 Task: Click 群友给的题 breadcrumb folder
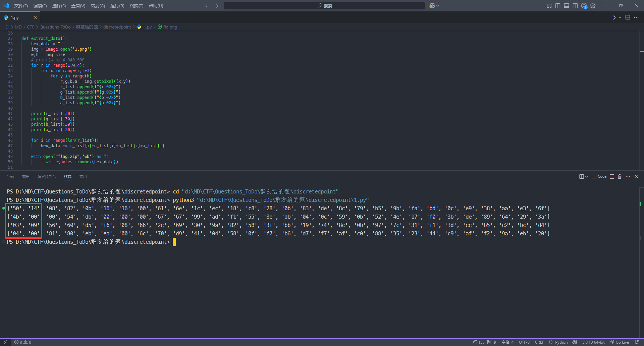87,27
